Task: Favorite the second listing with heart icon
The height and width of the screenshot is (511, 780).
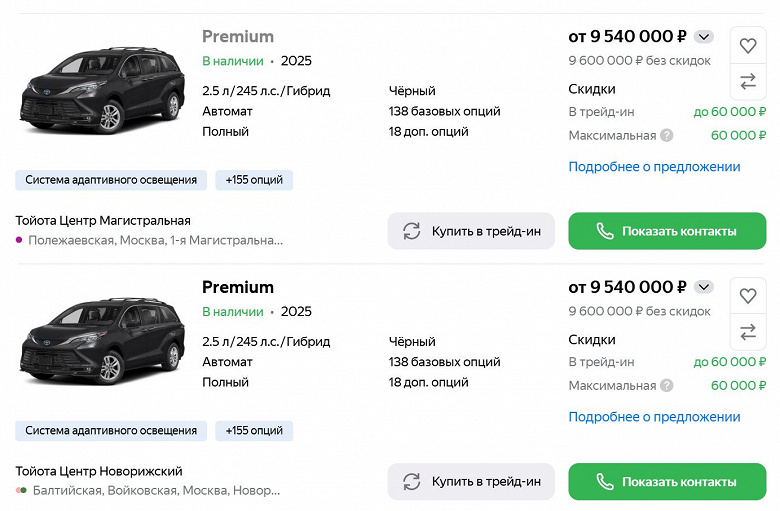Action: pyautogui.click(x=747, y=296)
